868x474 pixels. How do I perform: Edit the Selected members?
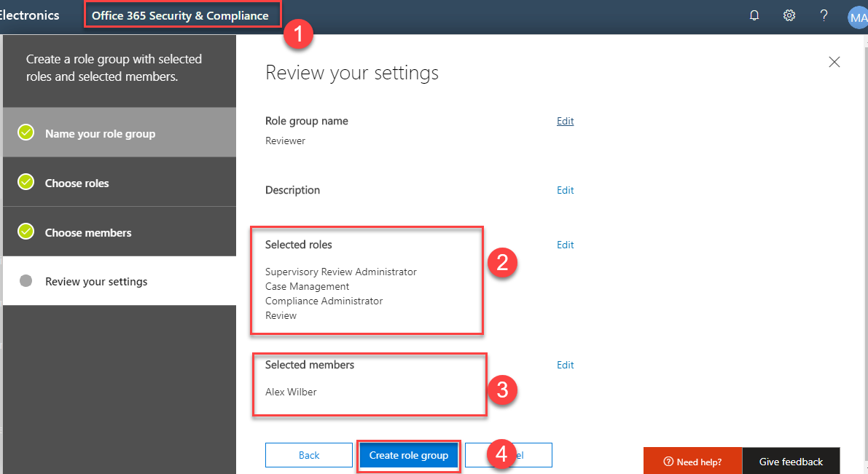click(565, 366)
